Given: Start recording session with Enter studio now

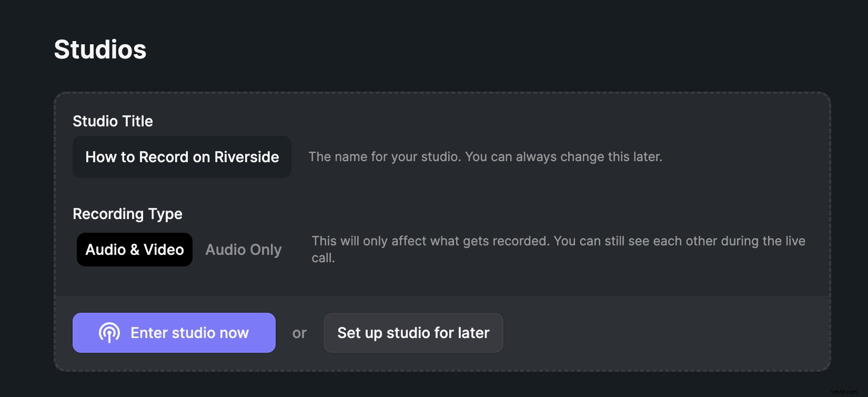Looking at the screenshot, I should (174, 332).
